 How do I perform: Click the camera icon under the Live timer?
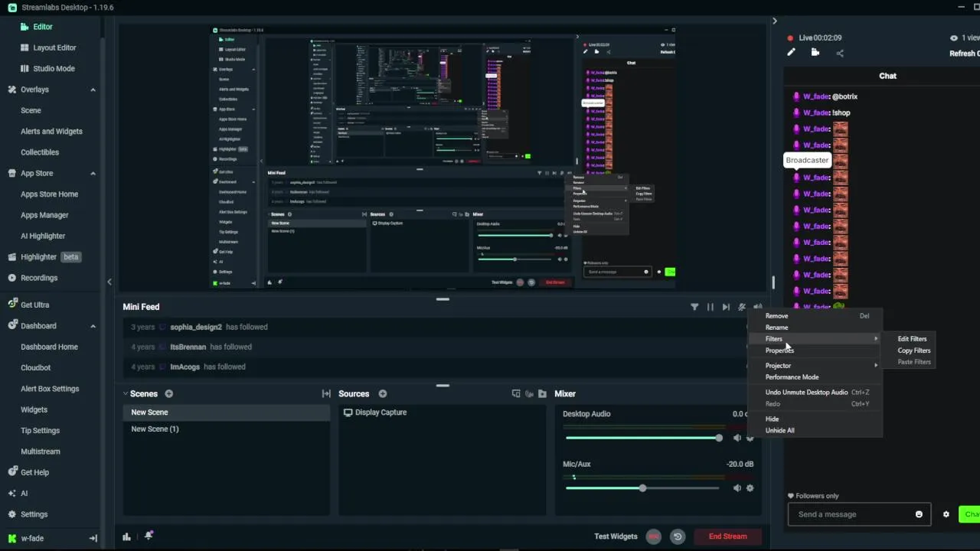point(815,53)
